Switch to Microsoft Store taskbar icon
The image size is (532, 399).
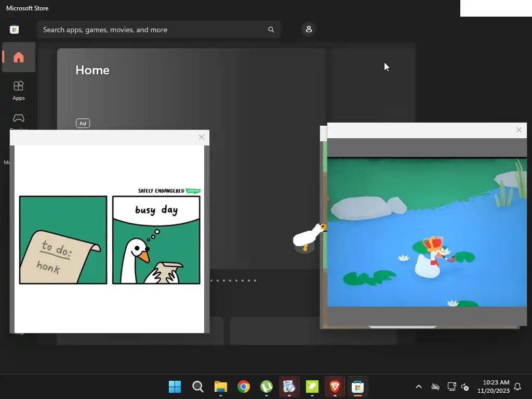tap(357, 387)
